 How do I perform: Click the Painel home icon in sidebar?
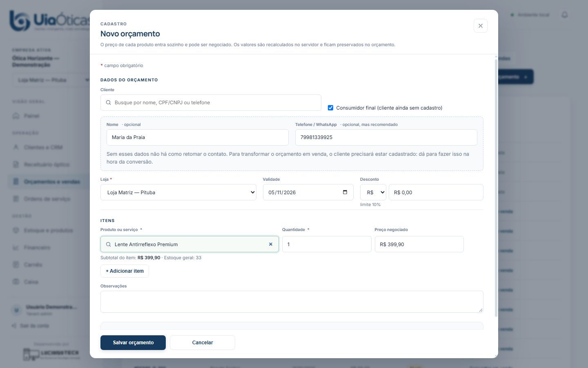point(16,116)
